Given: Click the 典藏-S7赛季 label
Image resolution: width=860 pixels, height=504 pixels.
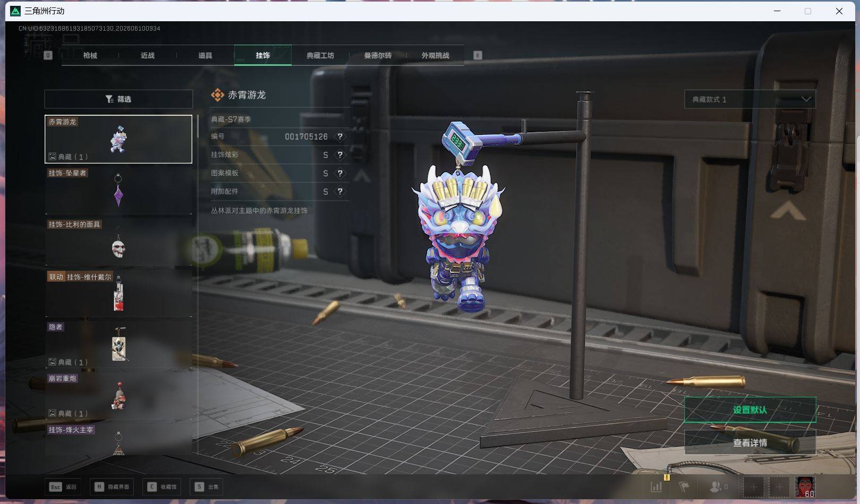Looking at the screenshot, I should click(231, 119).
